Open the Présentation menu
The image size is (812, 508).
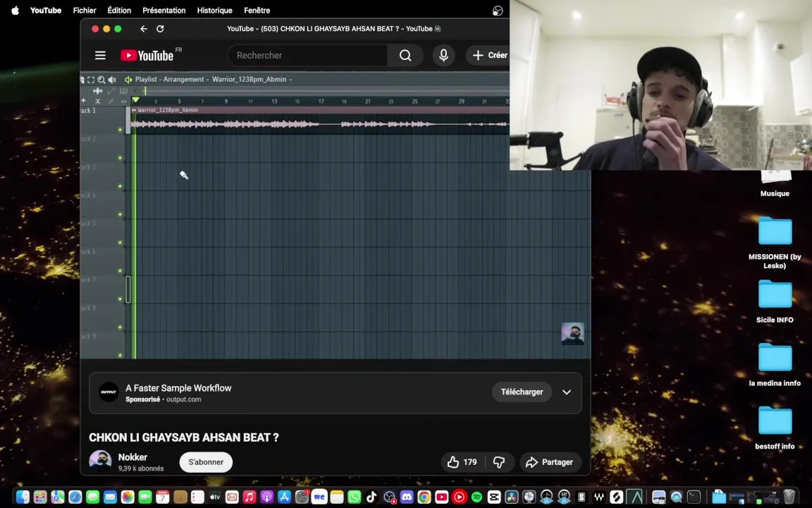point(164,11)
